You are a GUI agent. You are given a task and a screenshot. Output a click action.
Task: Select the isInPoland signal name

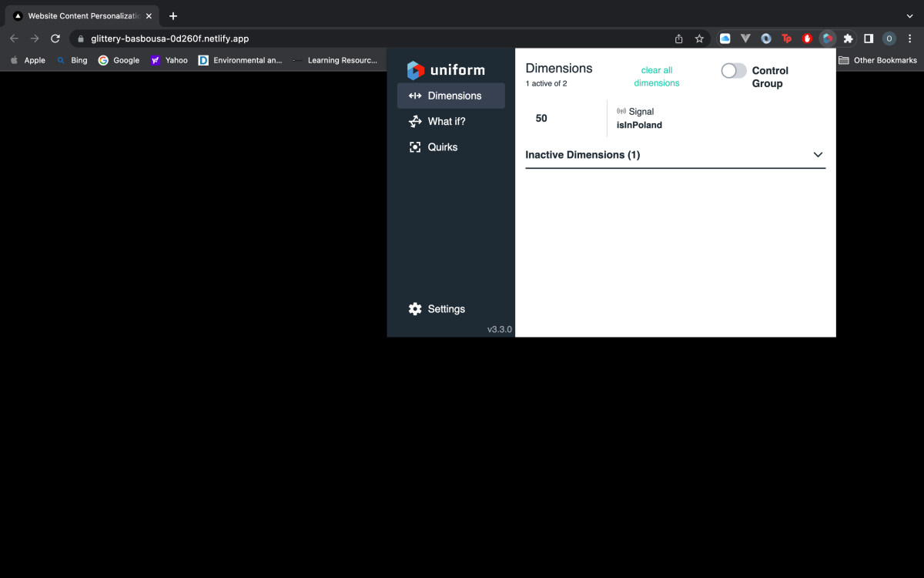click(x=639, y=125)
